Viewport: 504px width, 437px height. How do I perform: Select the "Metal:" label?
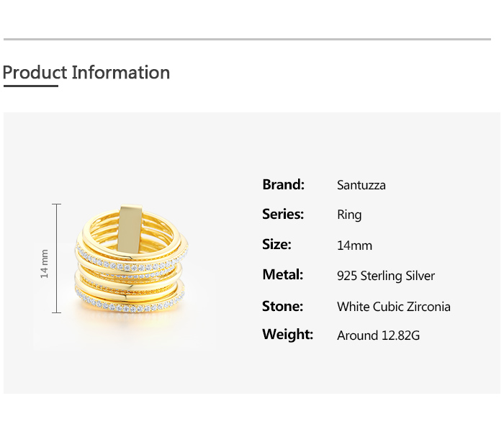click(x=282, y=274)
